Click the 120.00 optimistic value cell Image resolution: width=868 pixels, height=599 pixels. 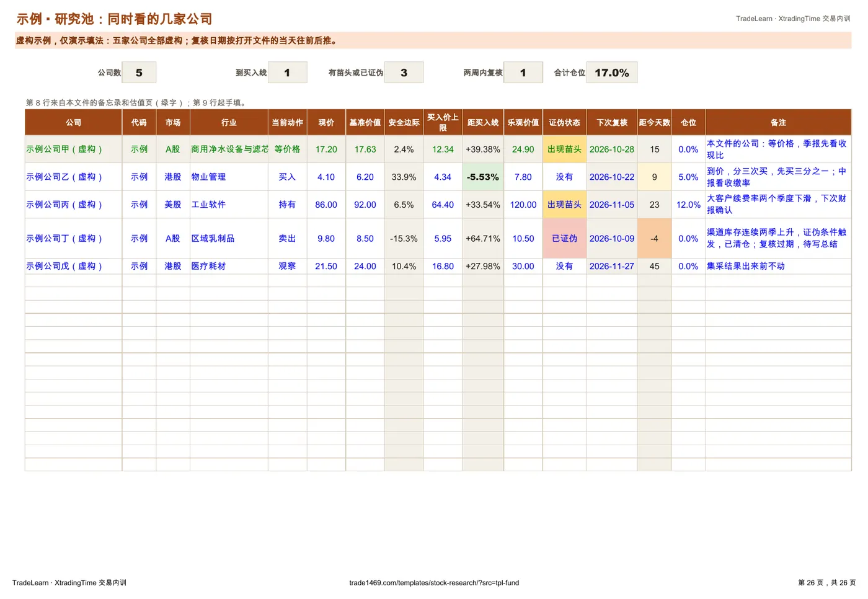click(x=523, y=205)
